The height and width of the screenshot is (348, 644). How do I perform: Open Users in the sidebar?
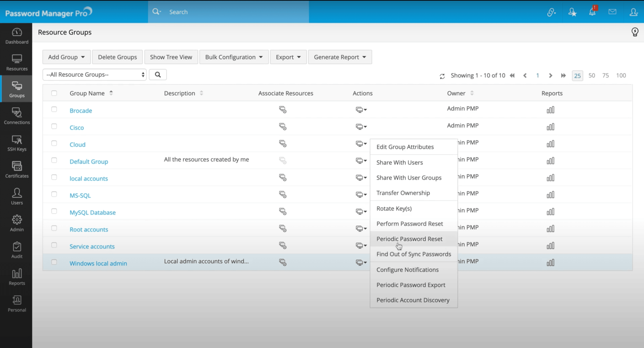pyautogui.click(x=17, y=197)
